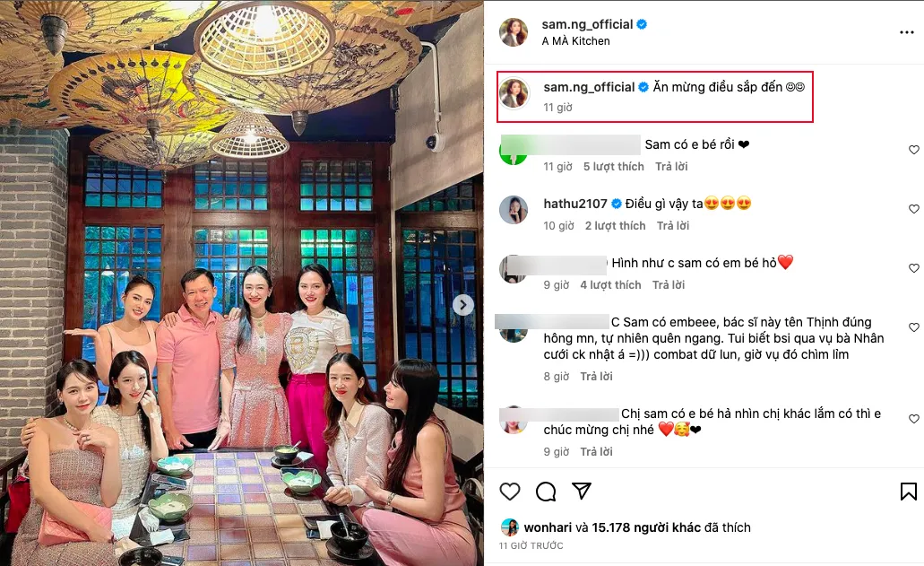View likes on the "5 lượt thích" comment
The image size is (924, 566).
point(613,167)
